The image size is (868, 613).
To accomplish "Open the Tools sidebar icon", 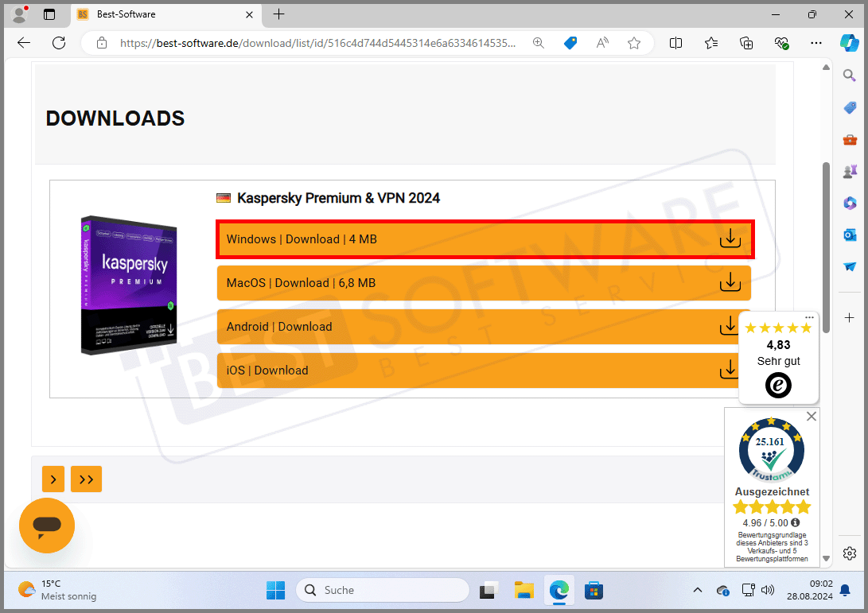I will 849,139.
